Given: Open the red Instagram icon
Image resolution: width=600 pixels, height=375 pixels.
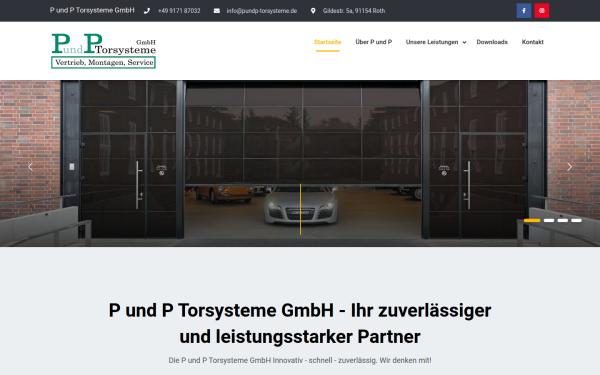Looking at the screenshot, I should point(541,11).
